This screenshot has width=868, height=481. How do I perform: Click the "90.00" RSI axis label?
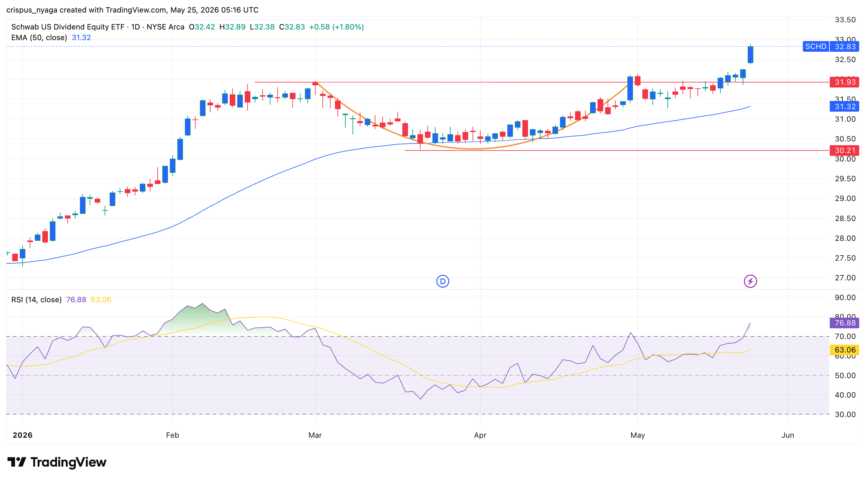[x=845, y=298]
